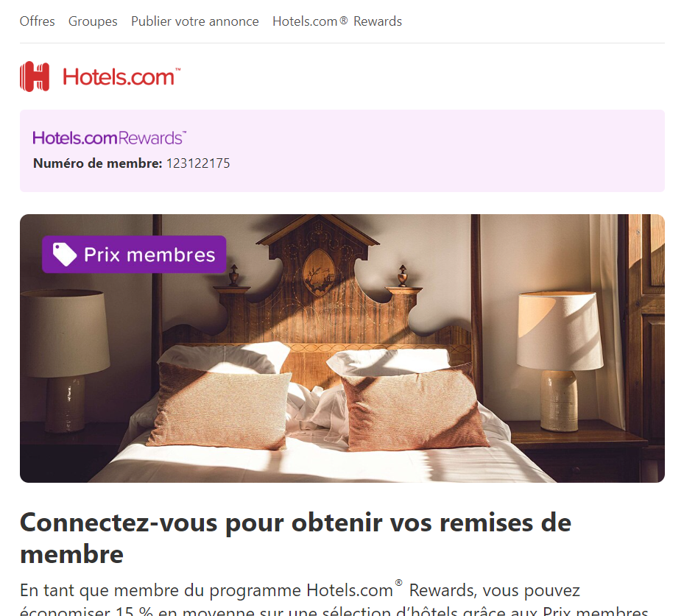Image resolution: width=684 pixels, height=616 pixels.
Task: Click the purple Hotels.com Rewards logo
Action: [110, 138]
